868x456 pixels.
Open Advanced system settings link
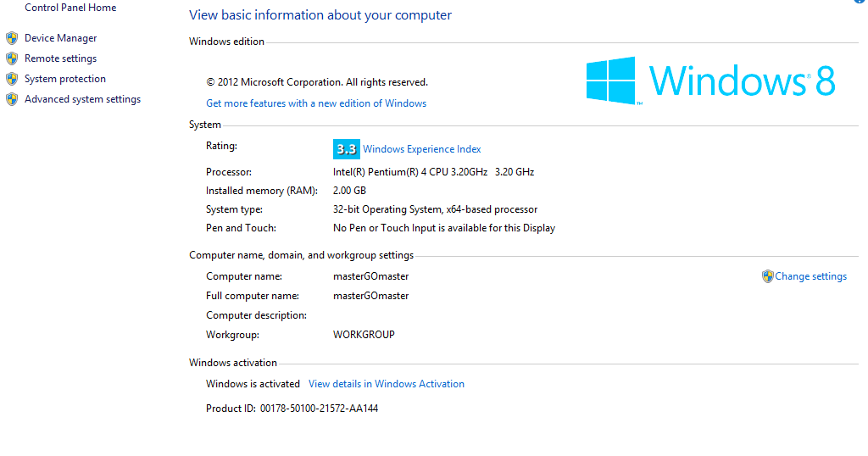[x=82, y=100]
